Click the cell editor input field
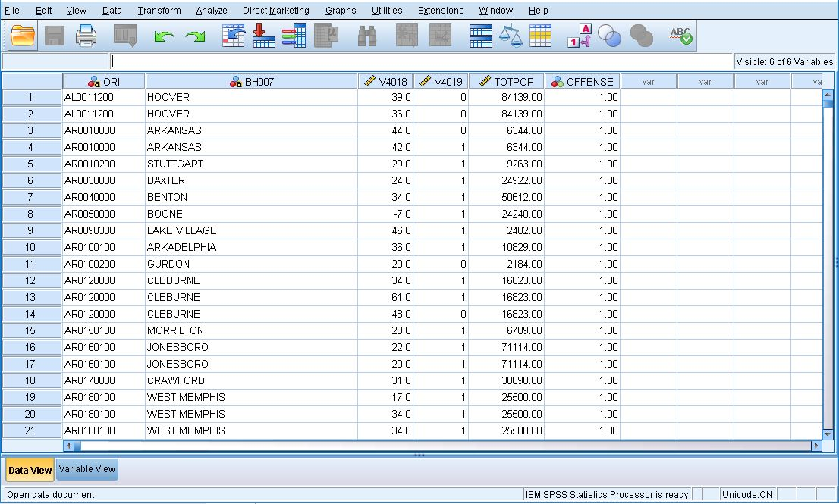This screenshot has height=504, width=839. click(421, 61)
